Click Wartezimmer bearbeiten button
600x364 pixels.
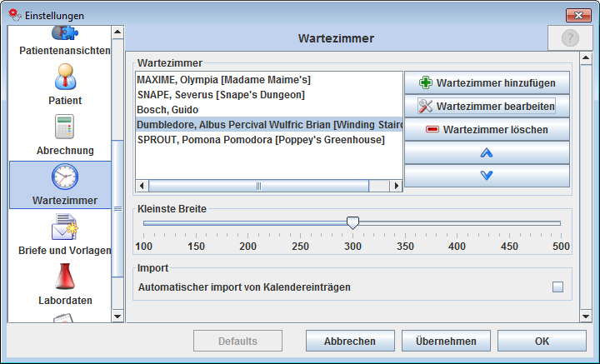pyautogui.click(x=487, y=106)
